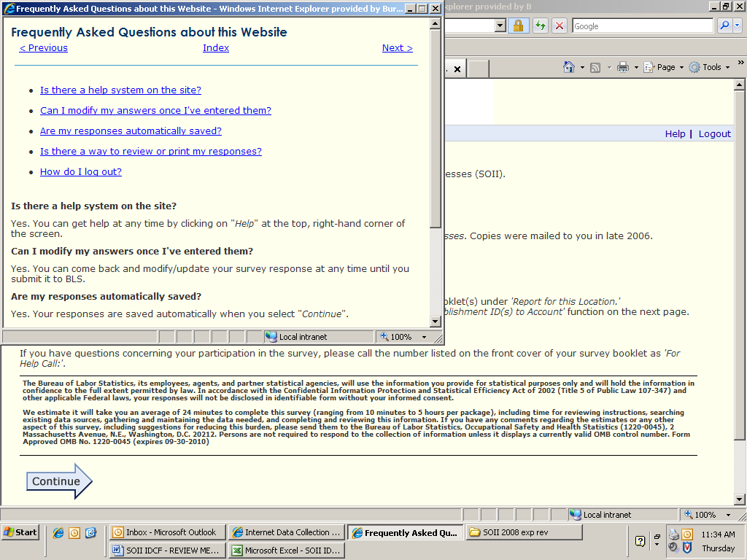The height and width of the screenshot is (560, 747).
Task: Open Internet Explorer from the quick launch
Action: point(59,532)
